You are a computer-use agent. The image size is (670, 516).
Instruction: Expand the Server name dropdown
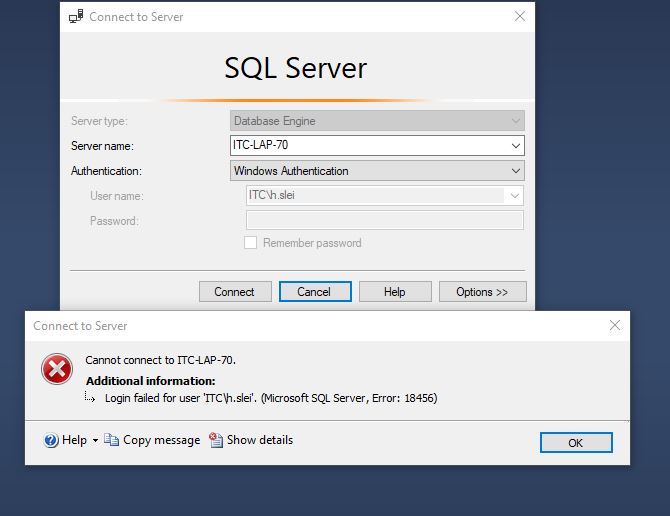516,146
